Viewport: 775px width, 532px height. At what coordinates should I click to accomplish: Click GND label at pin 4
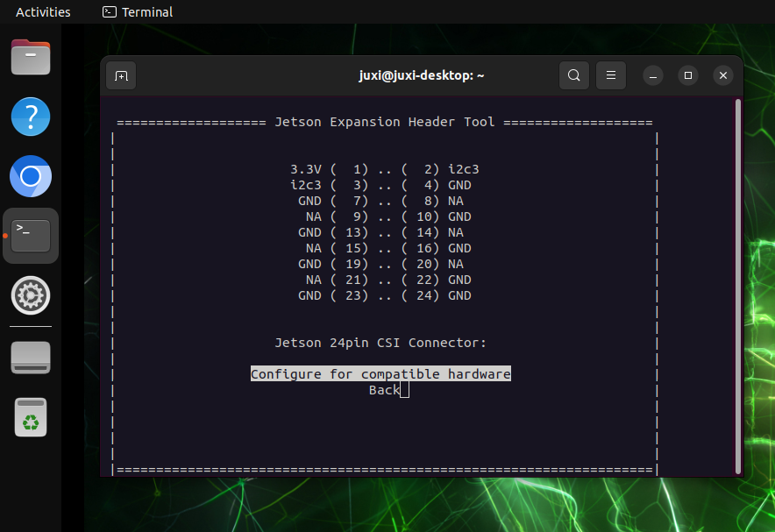click(459, 185)
